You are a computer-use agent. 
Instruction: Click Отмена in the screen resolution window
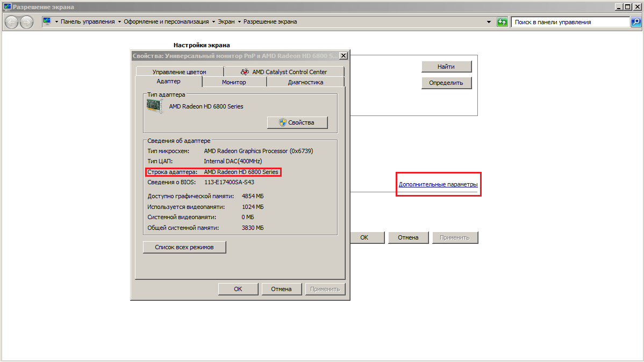coord(408,237)
